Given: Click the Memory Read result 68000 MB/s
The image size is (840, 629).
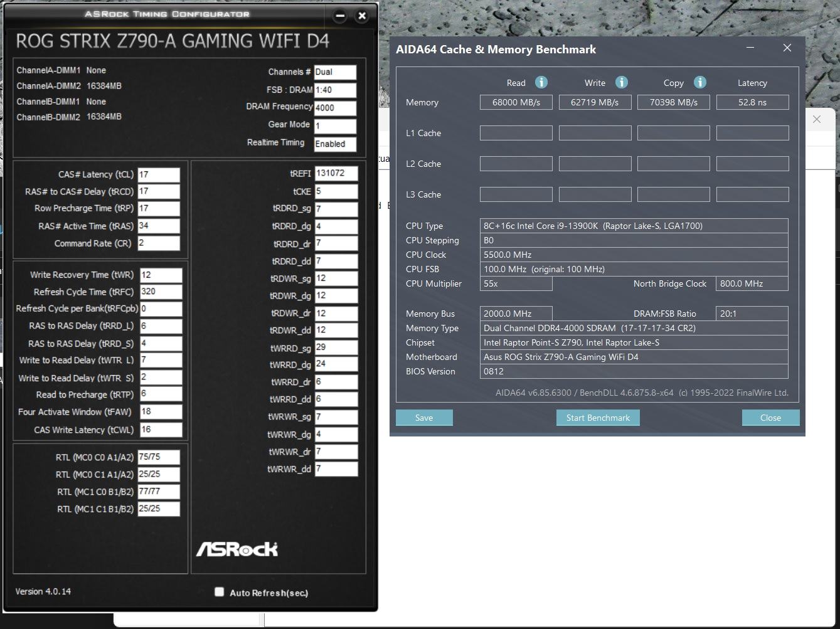Looking at the screenshot, I should coord(516,102).
